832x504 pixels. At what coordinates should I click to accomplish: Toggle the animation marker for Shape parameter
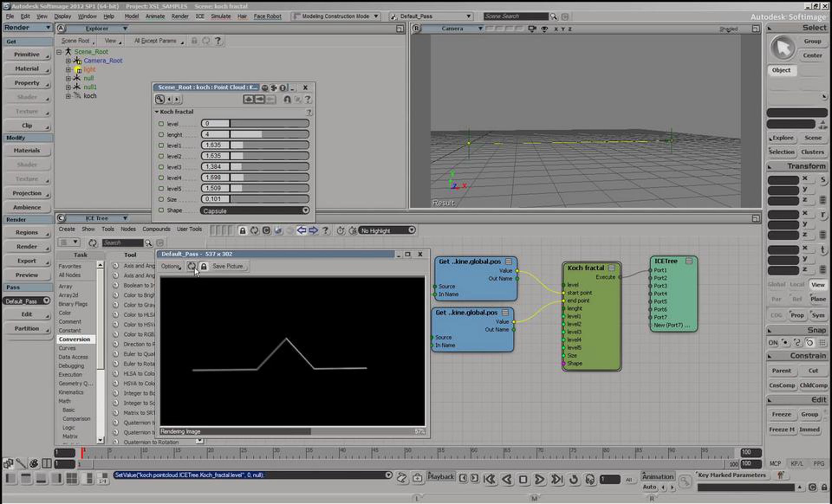(161, 210)
